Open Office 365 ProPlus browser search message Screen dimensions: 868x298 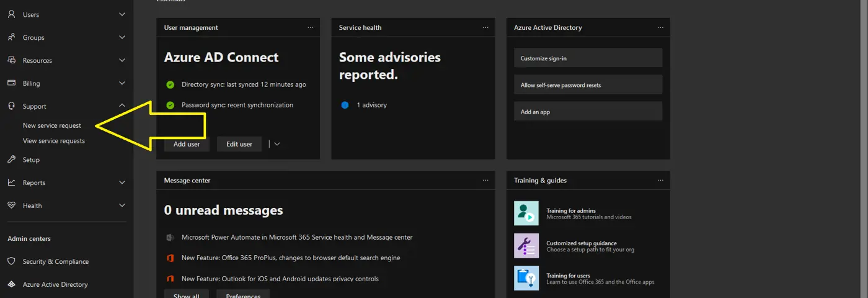coord(291,258)
